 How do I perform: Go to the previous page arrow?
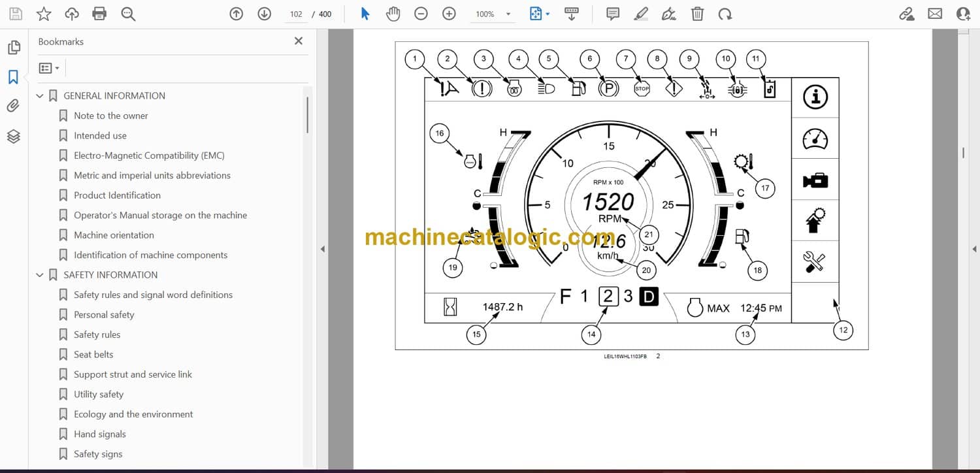pyautogui.click(x=237, y=14)
